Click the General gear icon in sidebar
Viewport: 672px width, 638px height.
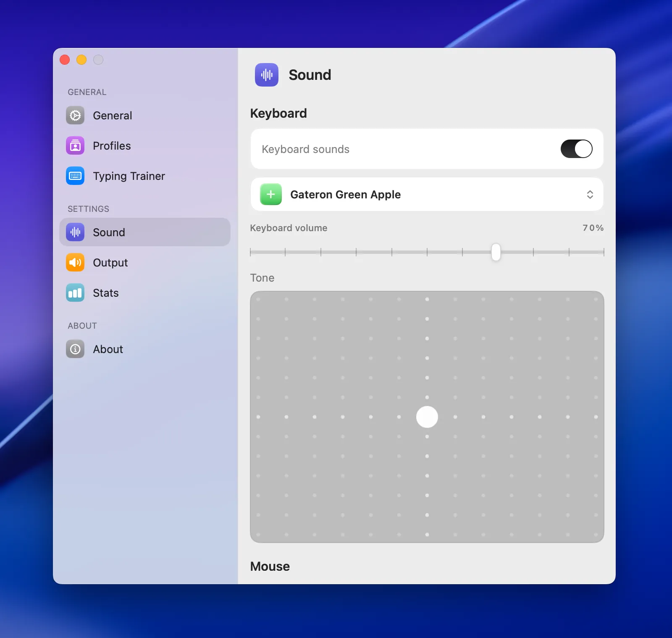click(x=75, y=116)
